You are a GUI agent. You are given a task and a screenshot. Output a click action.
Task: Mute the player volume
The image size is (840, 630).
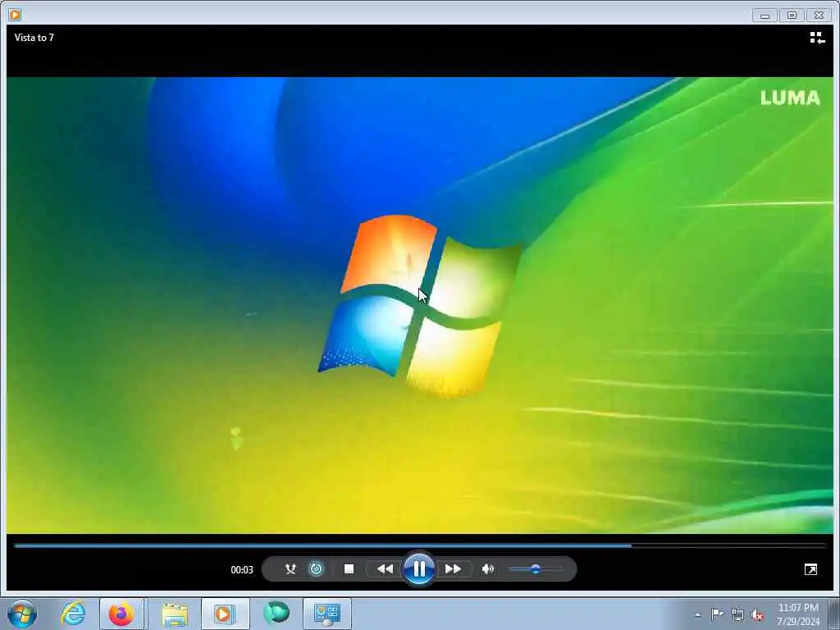[x=488, y=569]
